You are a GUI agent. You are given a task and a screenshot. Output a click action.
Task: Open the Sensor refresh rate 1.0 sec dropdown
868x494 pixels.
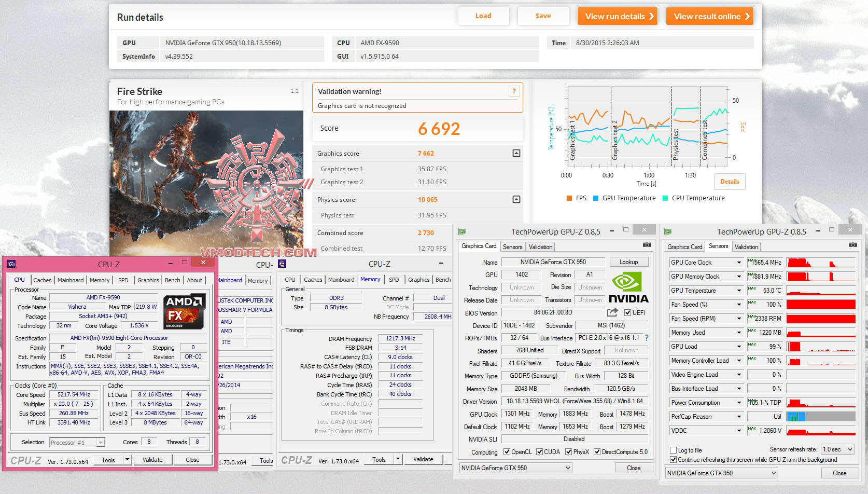pos(837,449)
